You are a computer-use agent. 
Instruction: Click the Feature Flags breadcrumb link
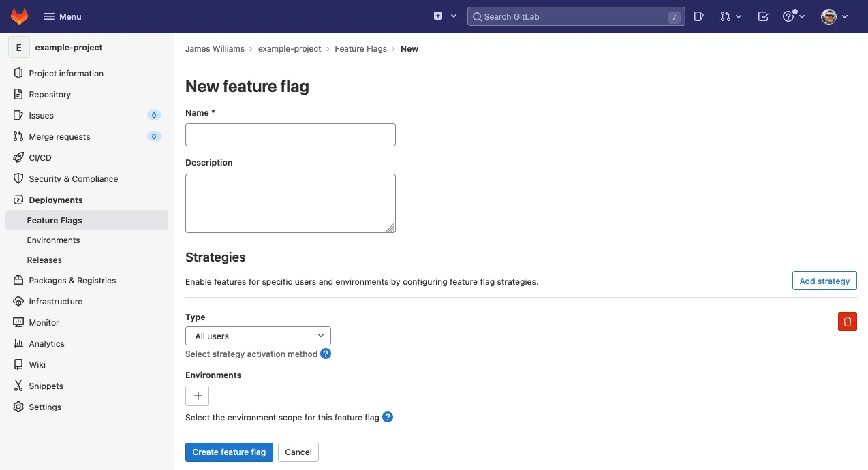pos(360,49)
